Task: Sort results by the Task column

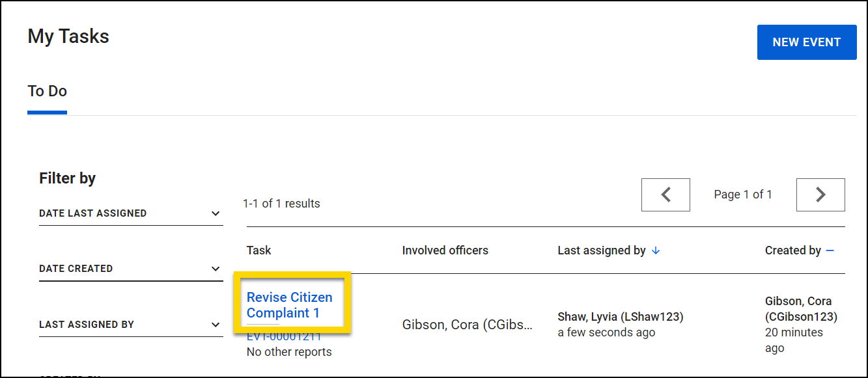Action: point(259,250)
